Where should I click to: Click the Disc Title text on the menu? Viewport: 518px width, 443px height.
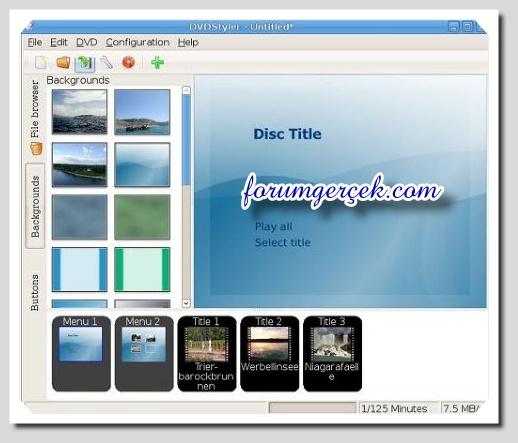point(287,134)
